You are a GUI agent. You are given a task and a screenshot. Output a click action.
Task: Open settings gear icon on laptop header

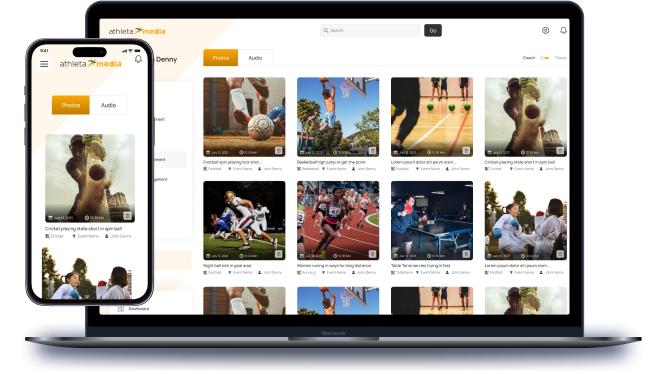pyautogui.click(x=545, y=31)
